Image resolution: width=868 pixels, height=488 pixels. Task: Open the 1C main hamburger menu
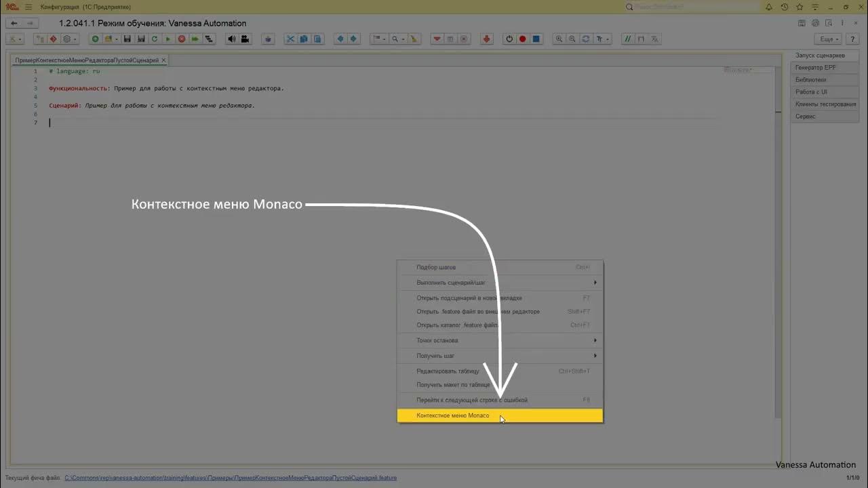pyautogui.click(x=28, y=7)
